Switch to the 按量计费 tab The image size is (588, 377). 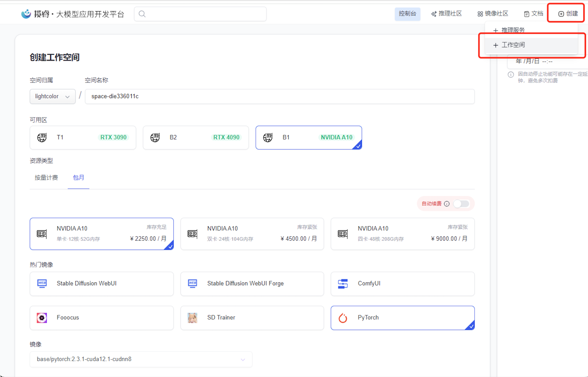[x=46, y=178]
